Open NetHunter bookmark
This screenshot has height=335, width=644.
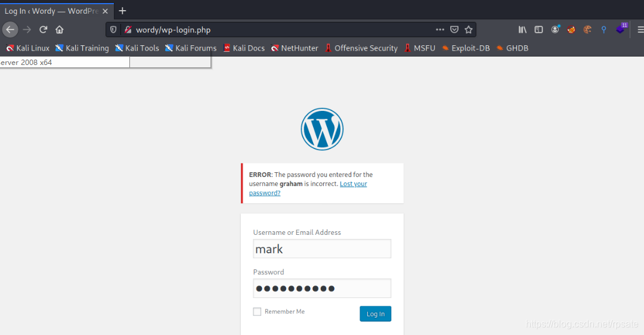tap(295, 48)
